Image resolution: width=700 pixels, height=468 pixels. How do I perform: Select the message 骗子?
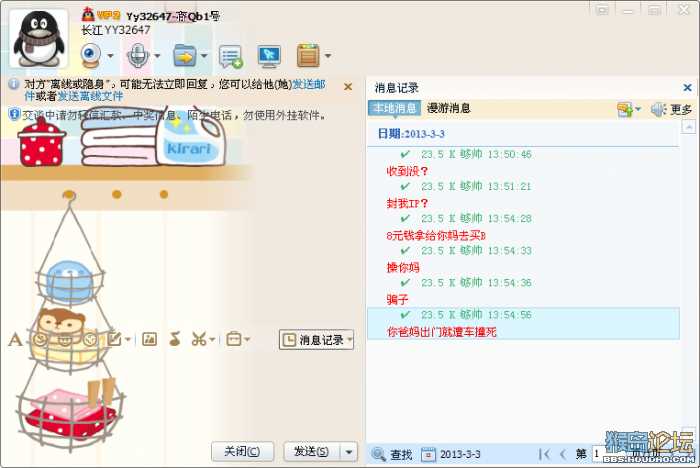click(x=397, y=299)
